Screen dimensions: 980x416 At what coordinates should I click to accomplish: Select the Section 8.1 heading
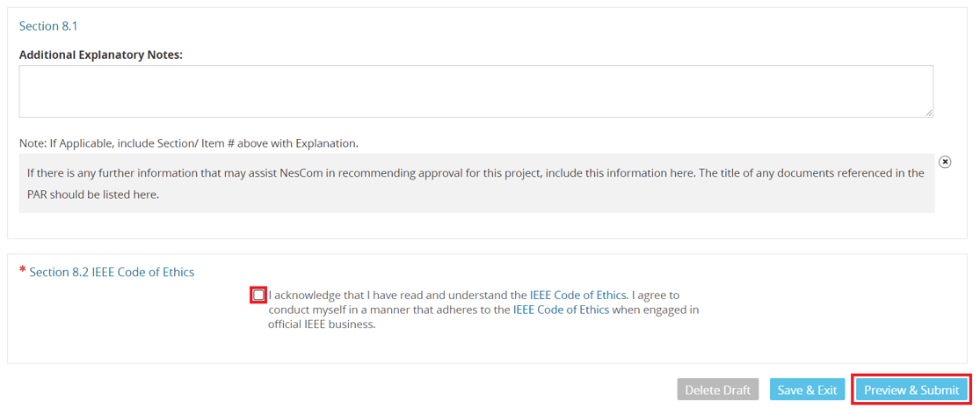[48, 26]
